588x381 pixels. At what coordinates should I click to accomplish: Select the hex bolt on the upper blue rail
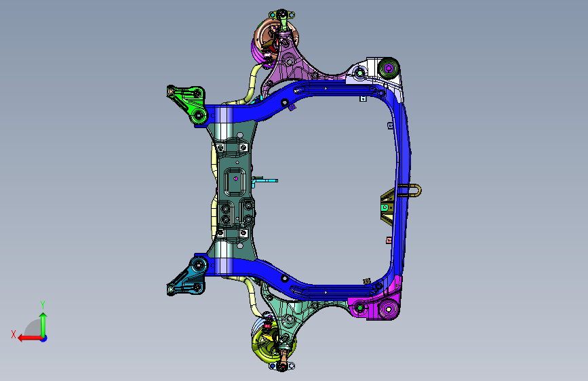(284, 102)
